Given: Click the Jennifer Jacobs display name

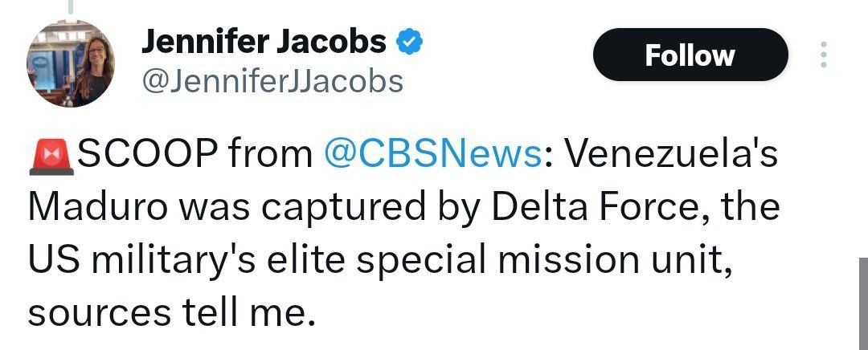Looking at the screenshot, I should click(264, 42).
